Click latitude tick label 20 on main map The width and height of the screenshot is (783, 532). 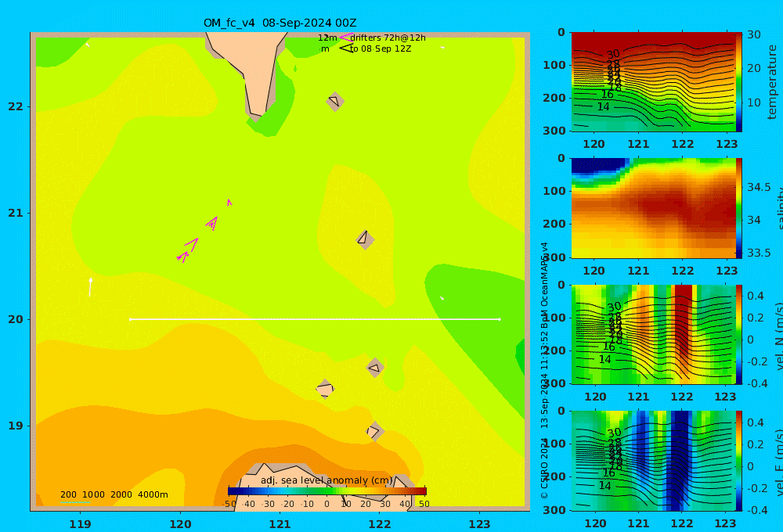click(x=16, y=319)
